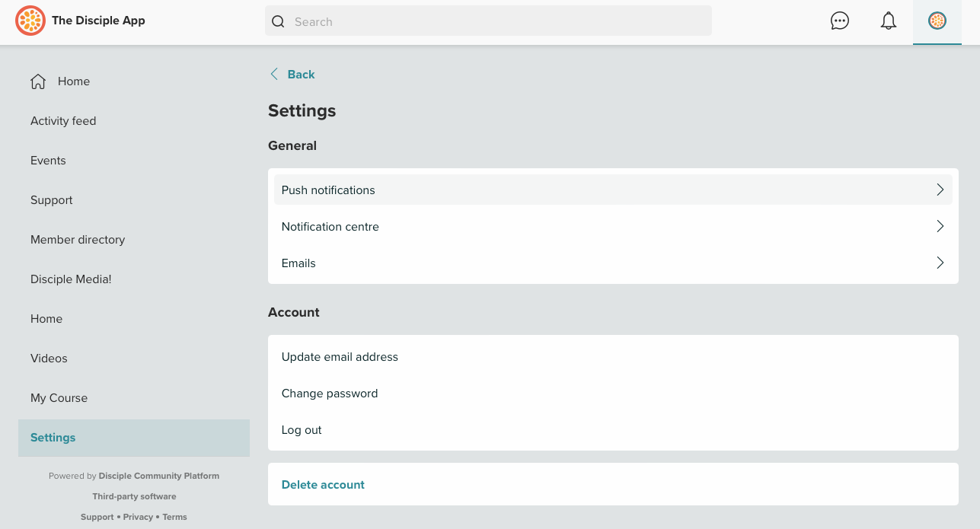Viewport: 980px width, 529px height.
Task: Expand Push notifications with its chevron
Action: click(x=940, y=190)
